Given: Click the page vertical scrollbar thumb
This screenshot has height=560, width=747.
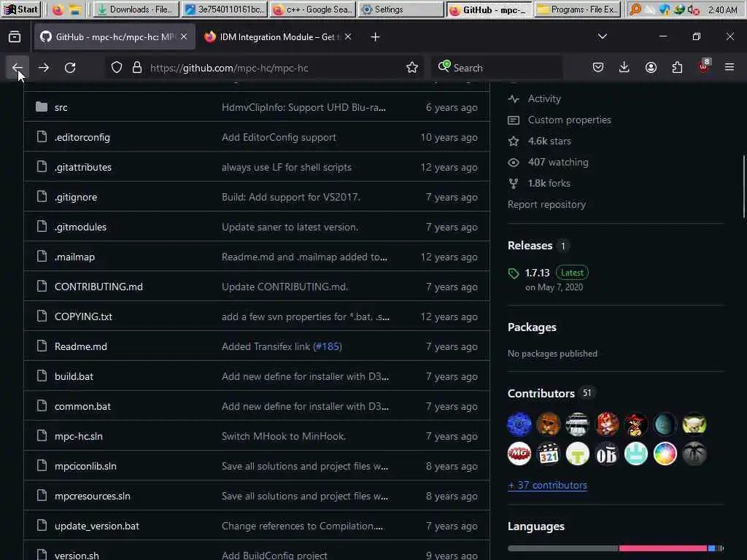Looking at the screenshot, I should pyautogui.click(x=743, y=186).
